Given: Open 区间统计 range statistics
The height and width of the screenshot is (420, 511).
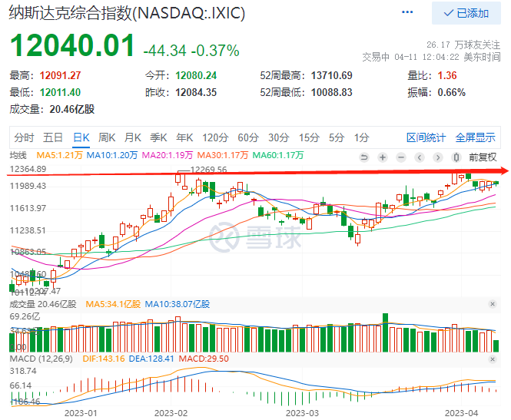Looking at the screenshot, I should [426, 137].
